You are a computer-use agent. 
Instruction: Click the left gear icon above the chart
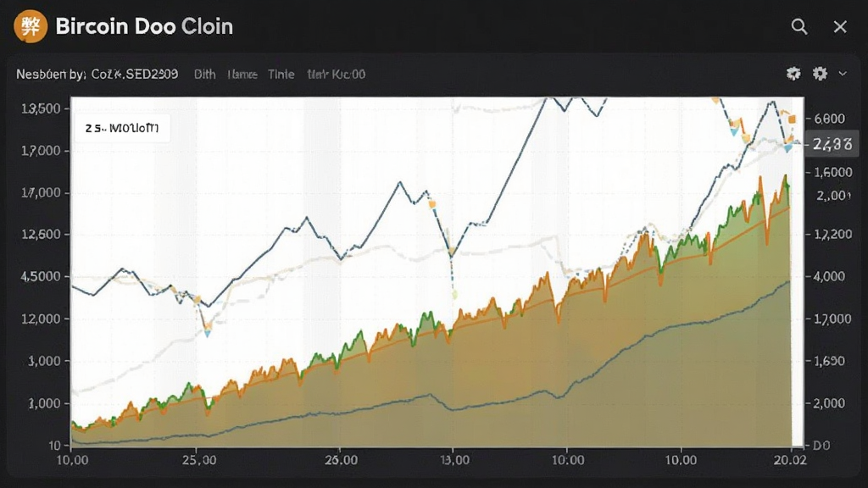click(x=793, y=74)
